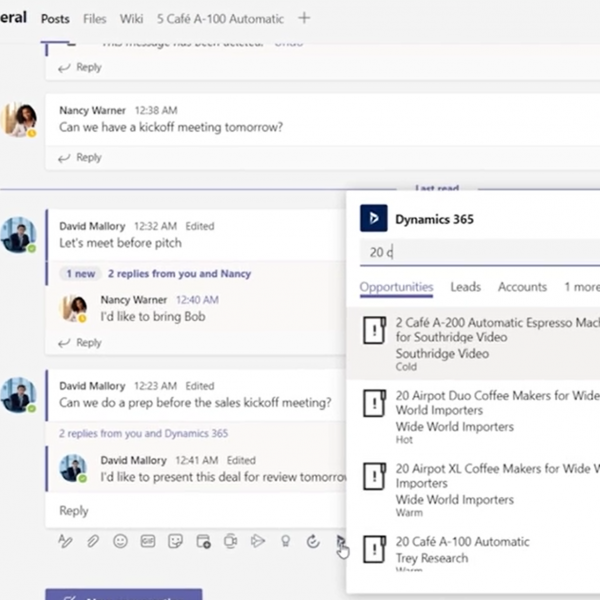Viewport: 600px width, 600px height.
Task: Click the New conversation button
Action: click(124, 594)
